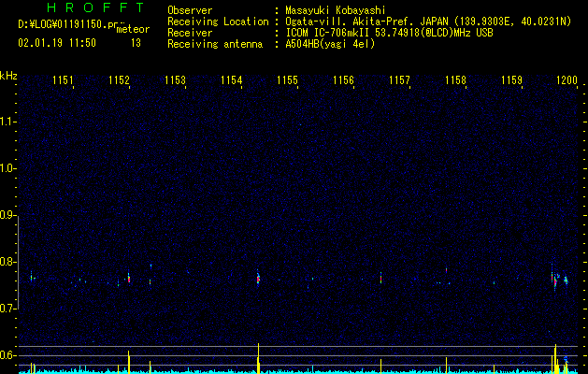Select the observer name Masayuki Kobayashi
Image resolution: width=588 pixels, height=374 pixels.
point(336,10)
